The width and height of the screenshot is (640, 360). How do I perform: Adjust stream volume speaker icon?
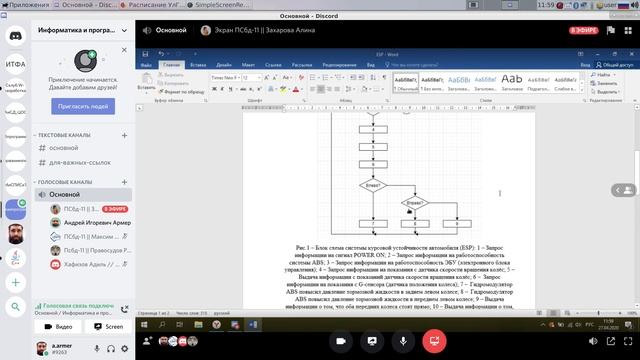[x=593, y=341]
